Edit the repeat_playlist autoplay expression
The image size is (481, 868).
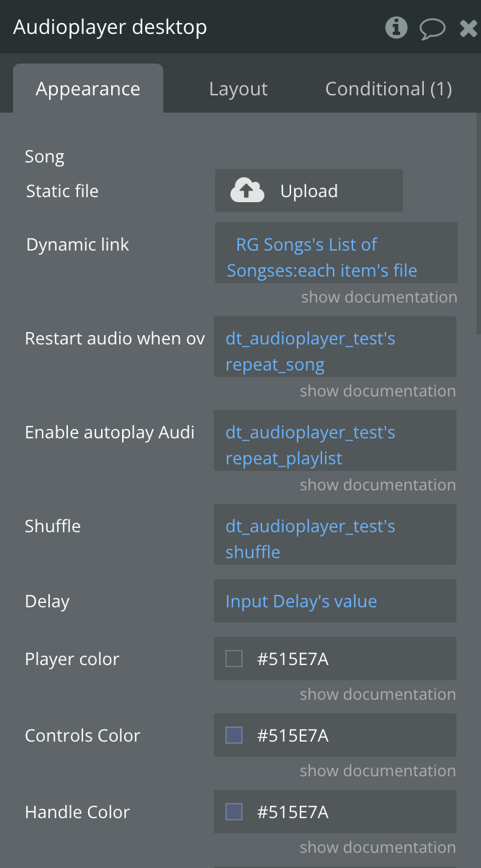335,440
